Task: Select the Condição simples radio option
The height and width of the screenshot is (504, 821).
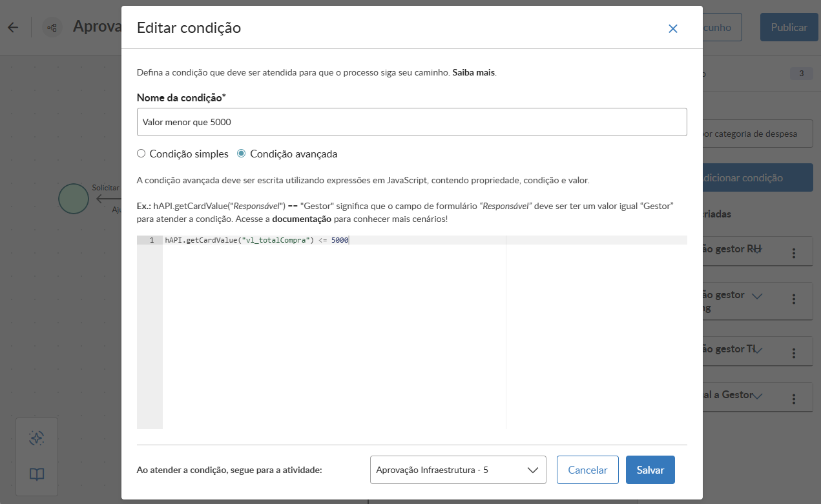Action: click(141, 154)
